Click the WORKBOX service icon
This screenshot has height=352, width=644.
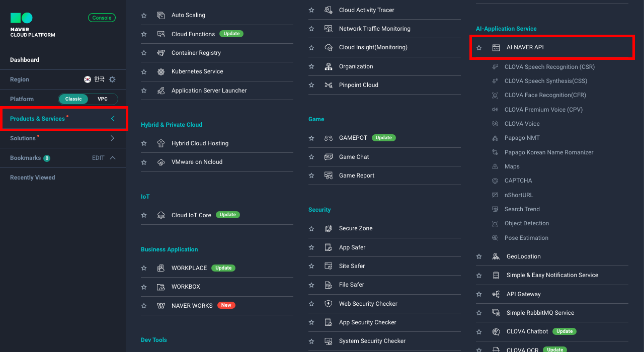tap(161, 287)
